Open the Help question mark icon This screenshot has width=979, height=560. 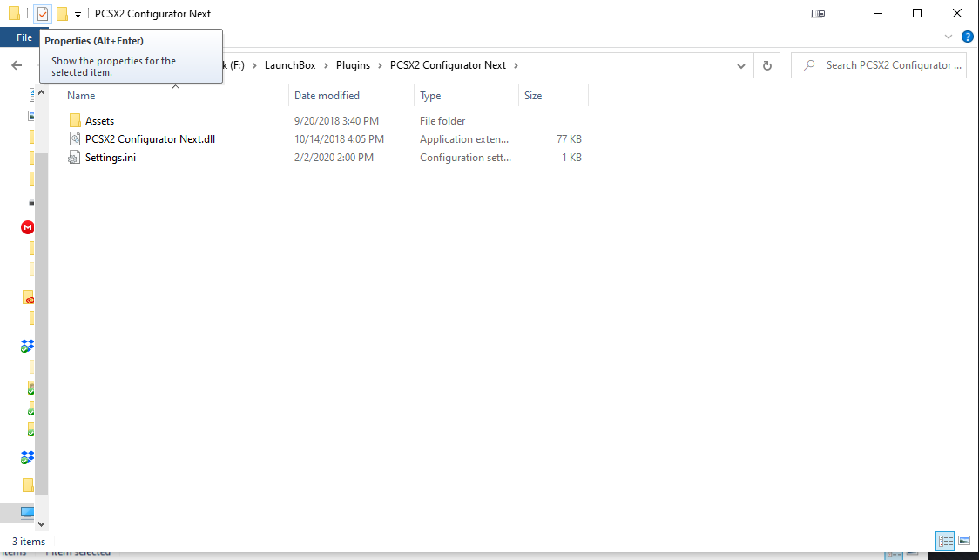967,37
